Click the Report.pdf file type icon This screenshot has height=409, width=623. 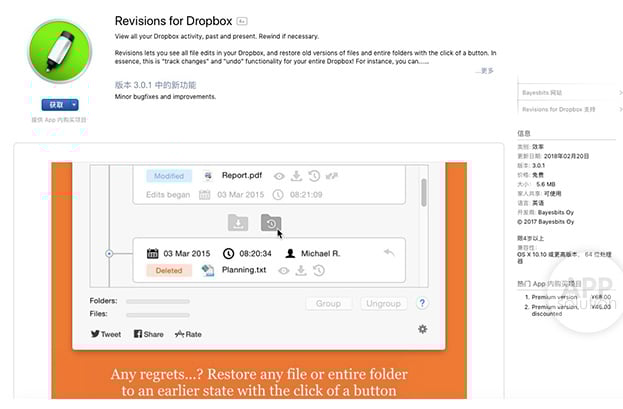(x=207, y=176)
